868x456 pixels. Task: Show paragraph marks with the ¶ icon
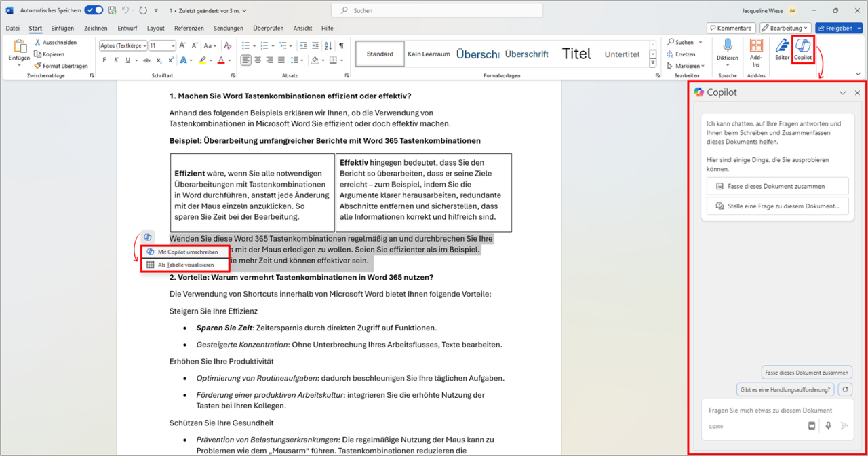pyautogui.click(x=341, y=45)
